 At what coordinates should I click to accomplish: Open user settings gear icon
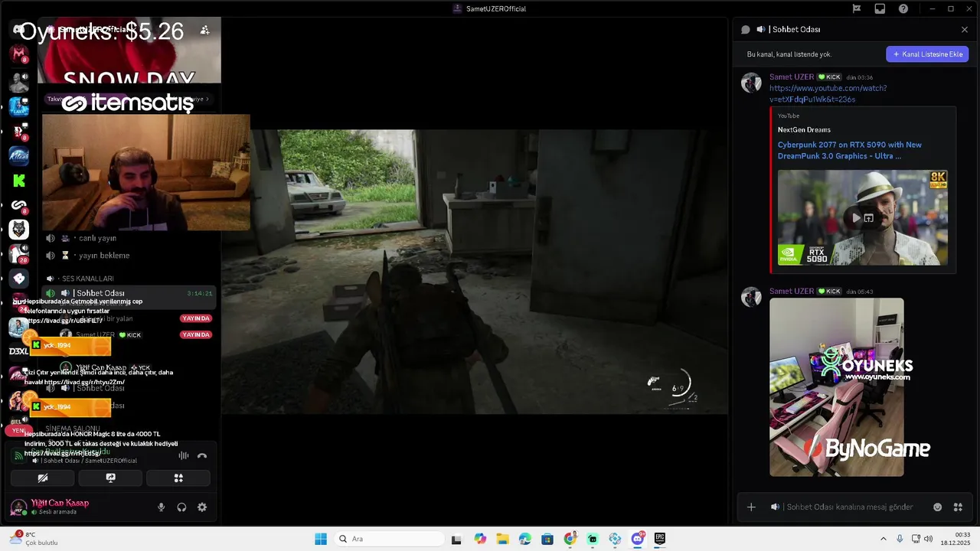[202, 507]
